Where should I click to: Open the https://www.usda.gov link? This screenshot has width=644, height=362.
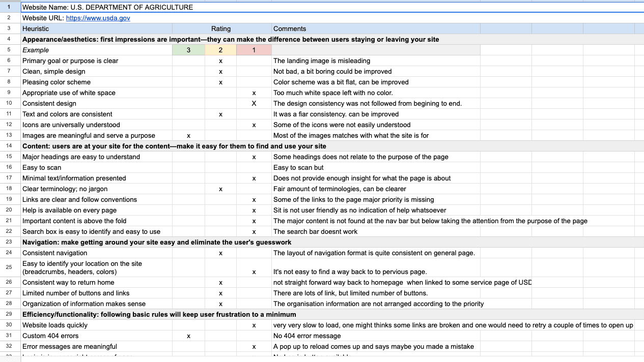coord(98,18)
